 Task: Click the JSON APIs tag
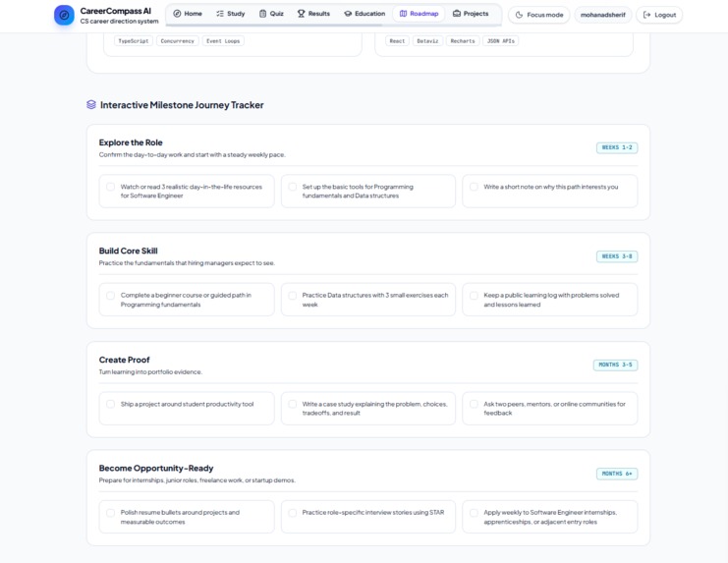(500, 41)
